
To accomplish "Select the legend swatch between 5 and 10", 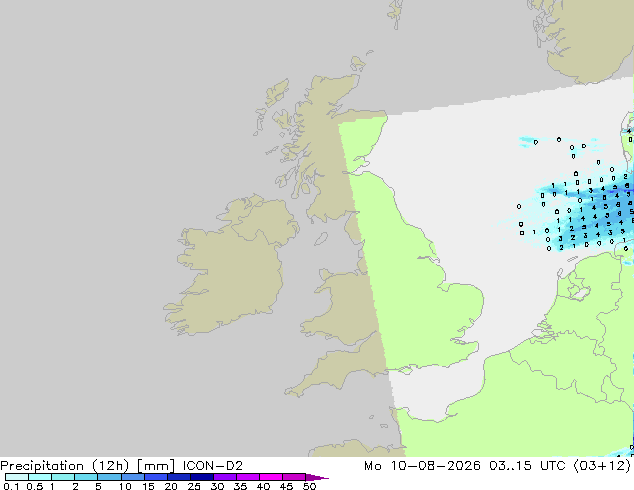I will [x=109, y=477].
